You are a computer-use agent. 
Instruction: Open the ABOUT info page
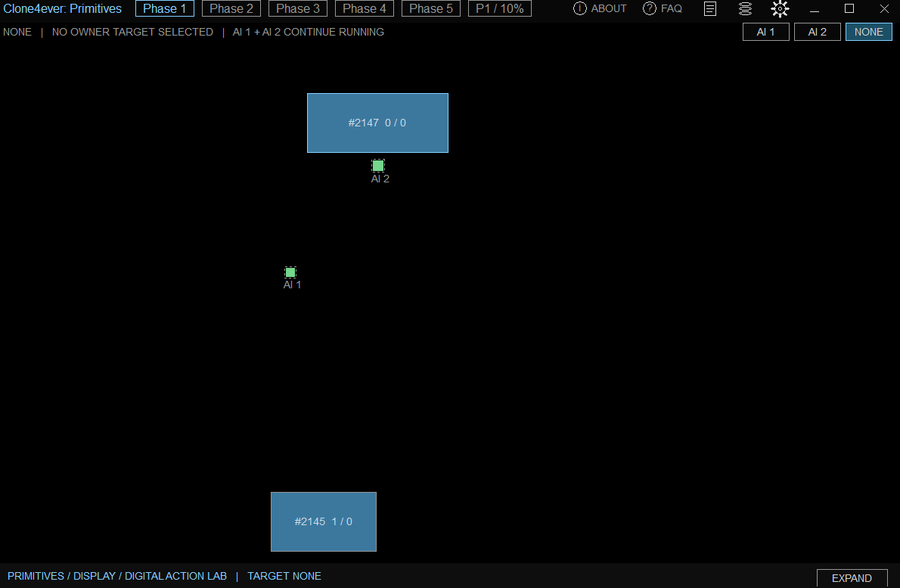600,9
